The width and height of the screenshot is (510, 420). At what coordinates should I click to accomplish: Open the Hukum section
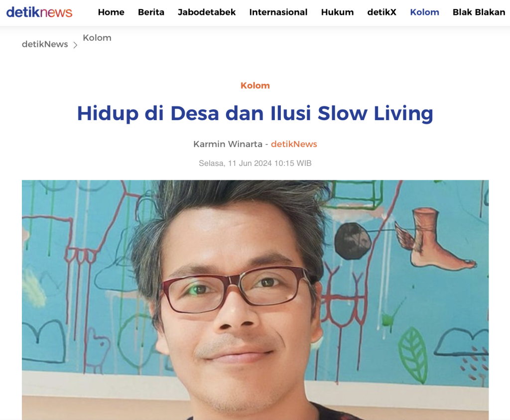pyautogui.click(x=337, y=12)
